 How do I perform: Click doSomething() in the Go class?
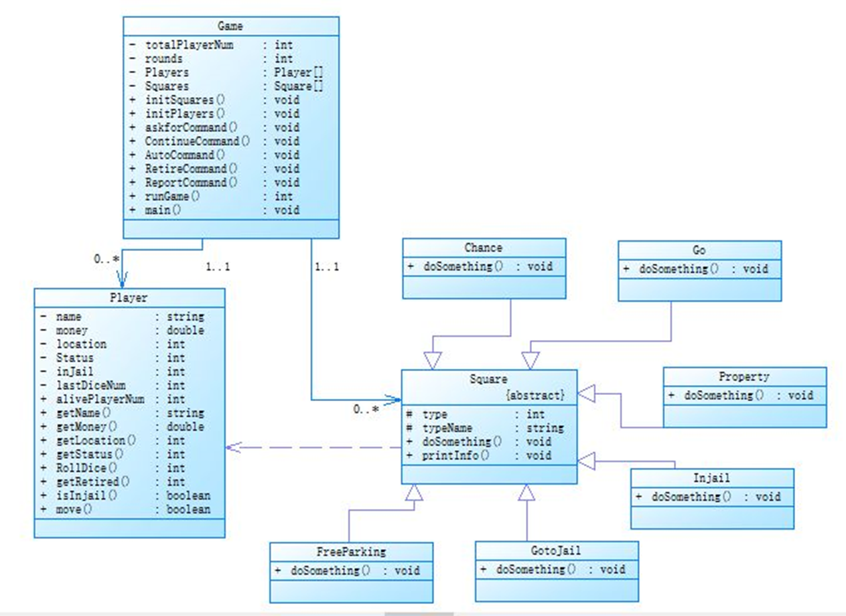pos(679,269)
